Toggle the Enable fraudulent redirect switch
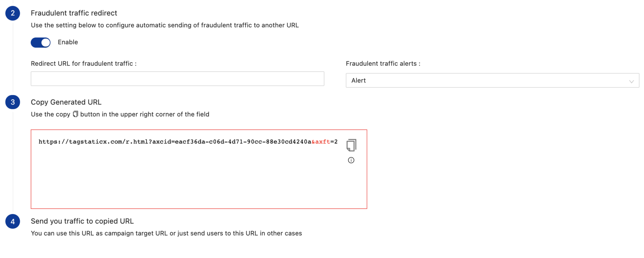The image size is (644, 258). (x=41, y=42)
